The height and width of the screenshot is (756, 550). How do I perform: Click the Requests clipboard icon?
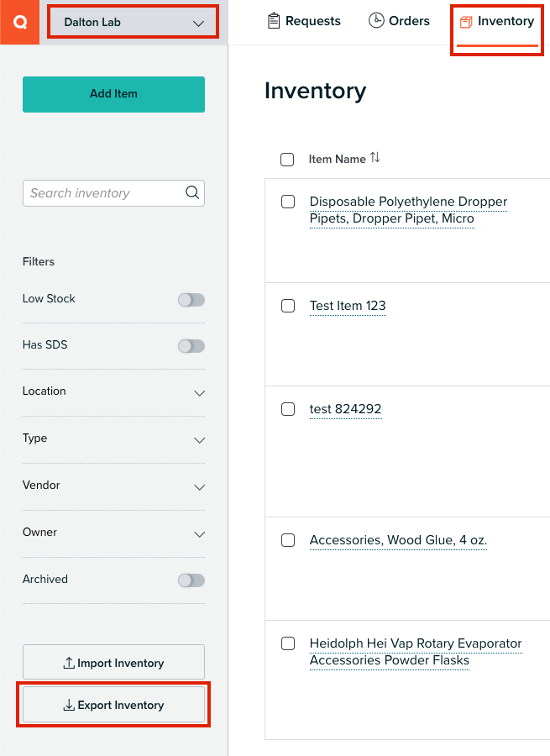click(273, 21)
